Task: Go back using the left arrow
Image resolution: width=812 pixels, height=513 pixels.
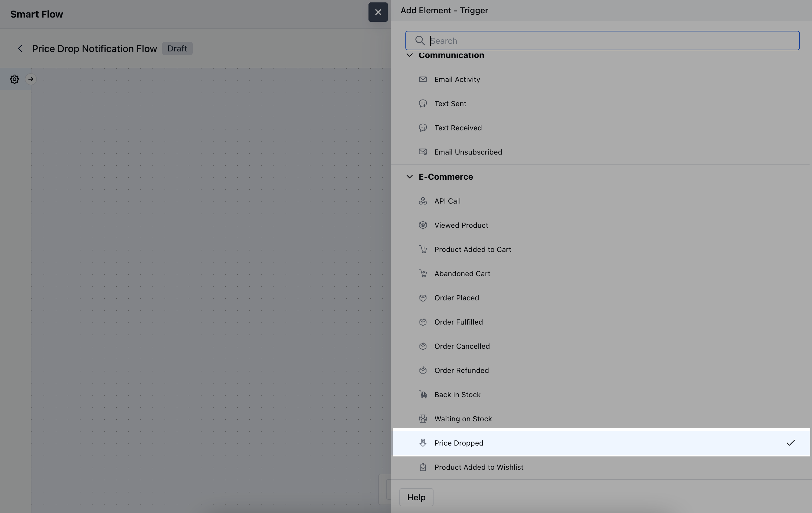Action: (20, 48)
